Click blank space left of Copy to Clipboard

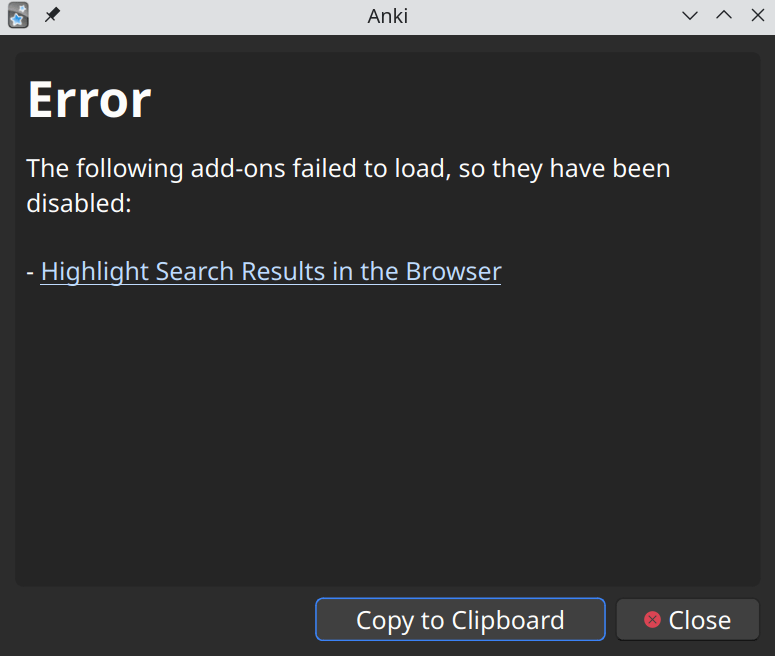click(x=160, y=620)
